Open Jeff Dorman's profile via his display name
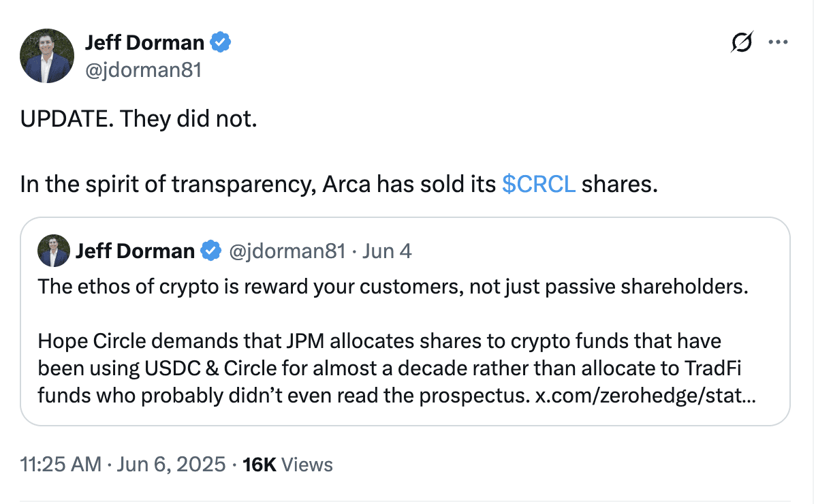 tap(144, 42)
